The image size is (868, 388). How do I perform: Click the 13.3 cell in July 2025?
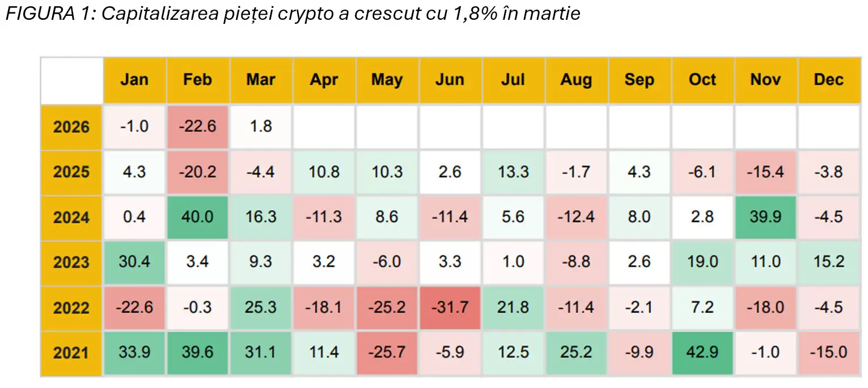coord(513,172)
